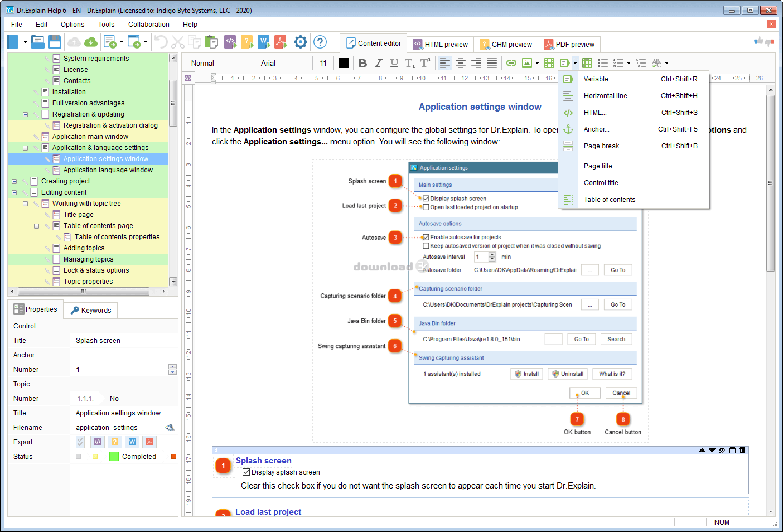Toggle Word export button in the Export row
The image size is (783, 532).
click(x=132, y=442)
